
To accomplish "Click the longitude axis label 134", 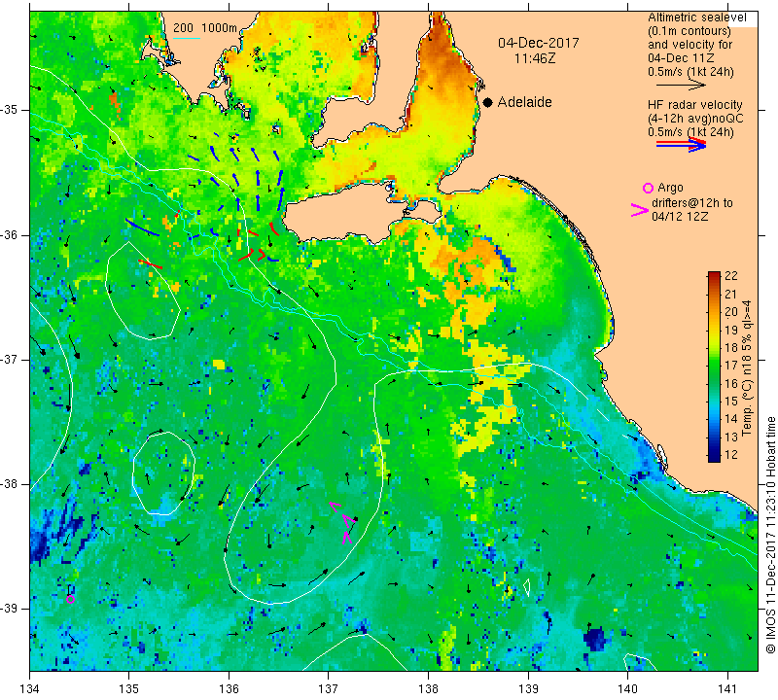I will (x=30, y=689).
